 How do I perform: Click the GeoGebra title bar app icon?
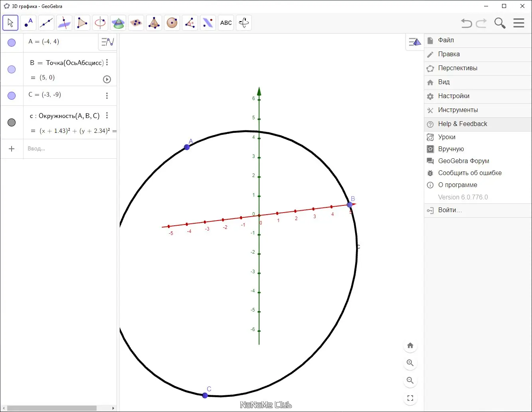tap(6, 6)
